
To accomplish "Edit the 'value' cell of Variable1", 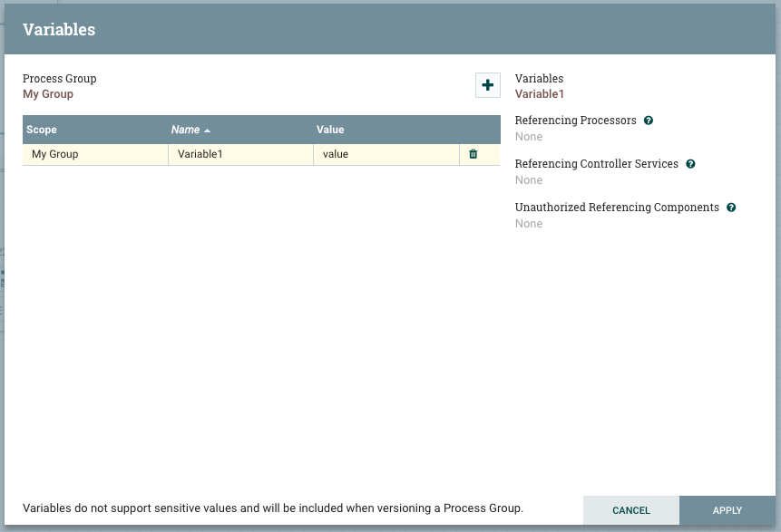I will (386, 154).
